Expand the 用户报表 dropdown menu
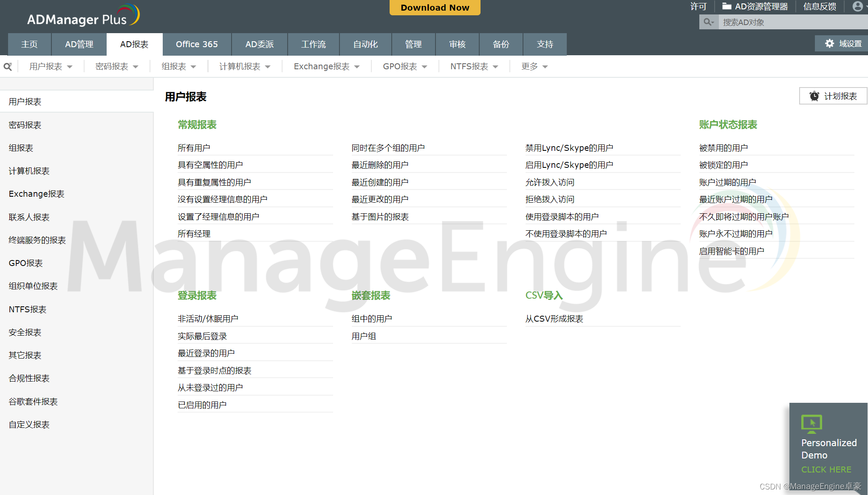The height and width of the screenshot is (495, 868). pyautogui.click(x=50, y=66)
